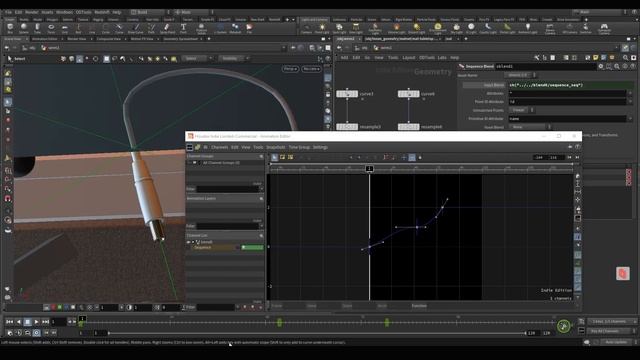Click the Select tool in viewport toolbar

coord(16,58)
